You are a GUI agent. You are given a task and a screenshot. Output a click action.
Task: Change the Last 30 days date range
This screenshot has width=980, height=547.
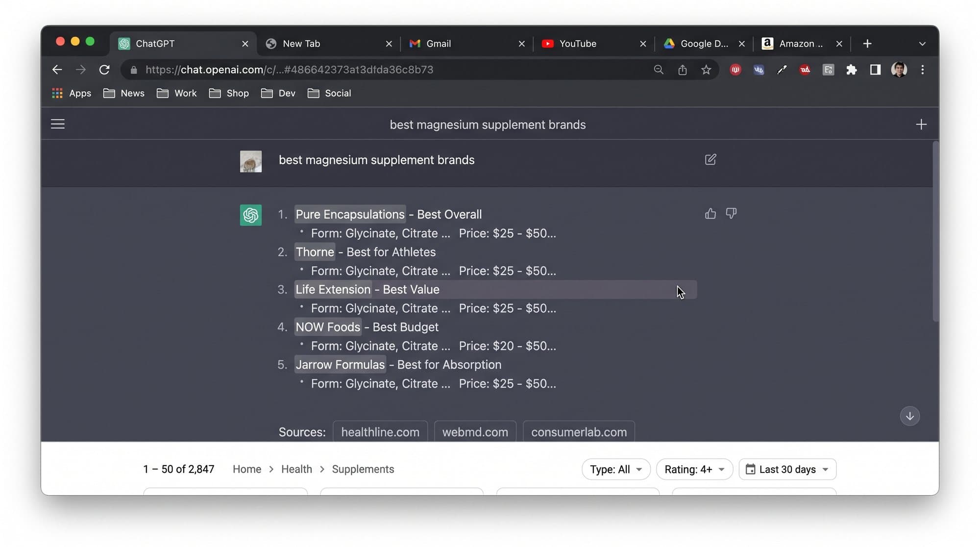pos(787,469)
